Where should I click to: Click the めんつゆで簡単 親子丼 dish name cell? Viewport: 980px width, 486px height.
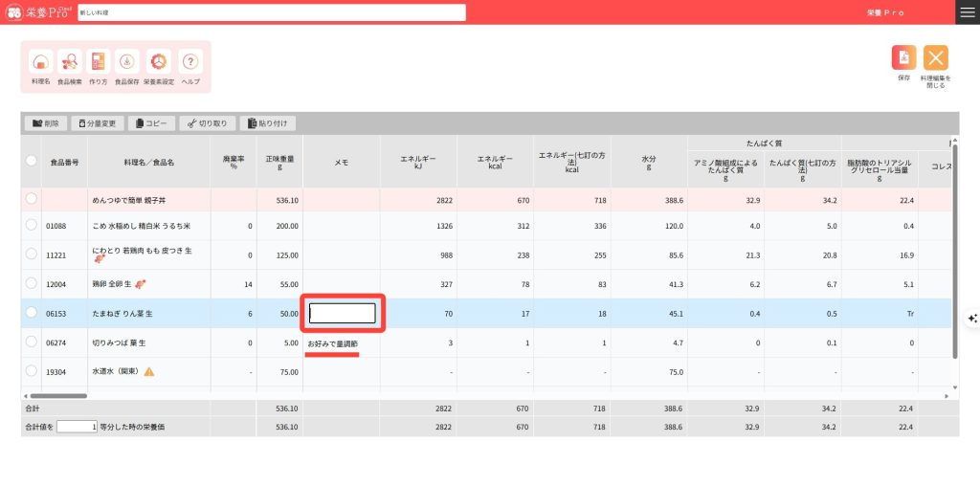pos(148,201)
